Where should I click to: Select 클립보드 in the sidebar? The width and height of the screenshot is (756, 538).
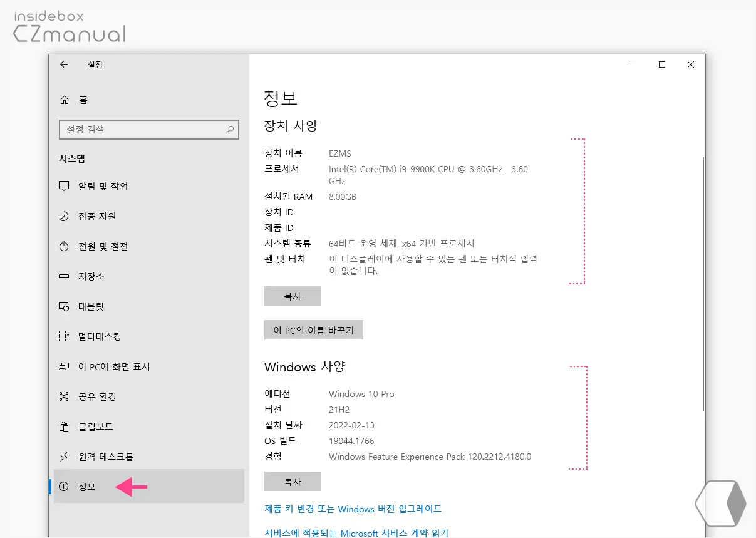pyautogui.click(x=149, y=427)
